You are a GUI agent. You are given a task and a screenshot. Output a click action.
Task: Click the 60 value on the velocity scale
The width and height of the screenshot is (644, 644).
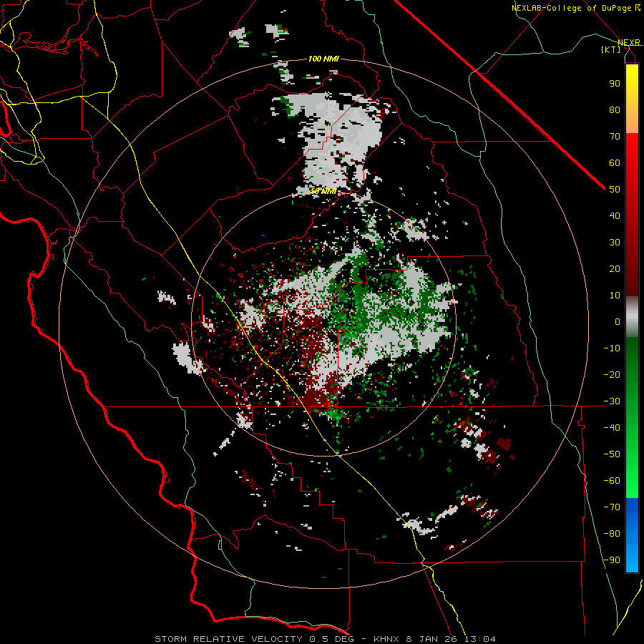[x=615, y=163]
